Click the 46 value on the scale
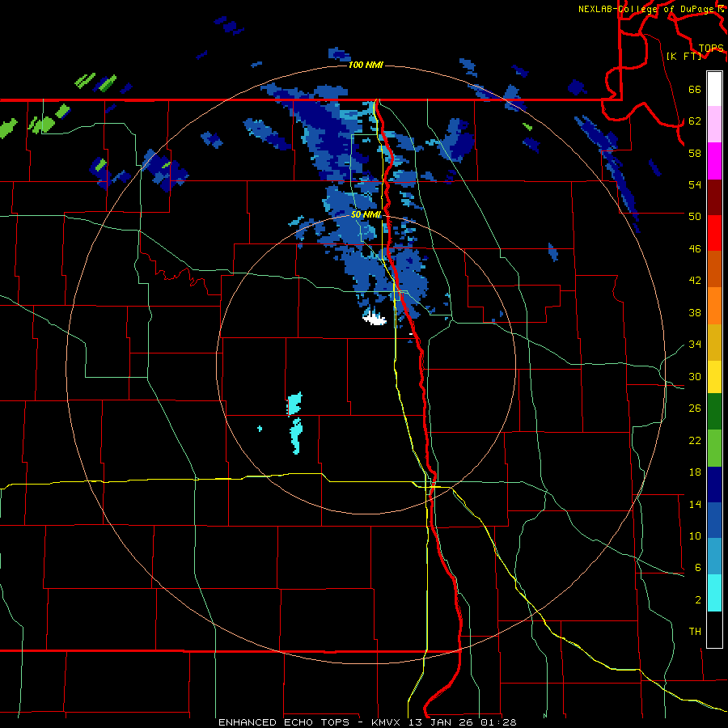728x728 pixels. click(x=695, y=248)
